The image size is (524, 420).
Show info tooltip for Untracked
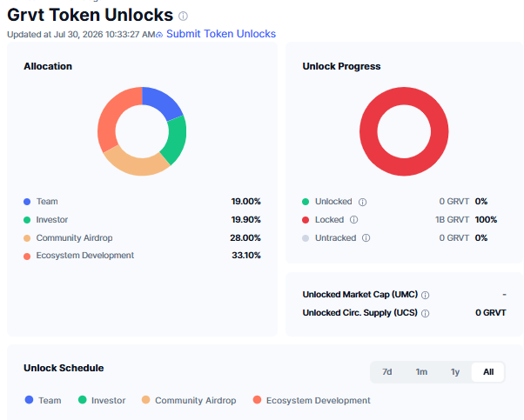366,238
